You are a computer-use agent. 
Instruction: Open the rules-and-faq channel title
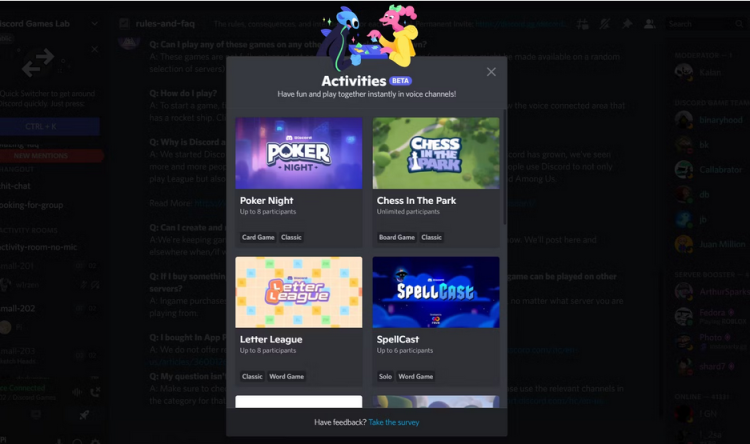[x=165, y=23]
